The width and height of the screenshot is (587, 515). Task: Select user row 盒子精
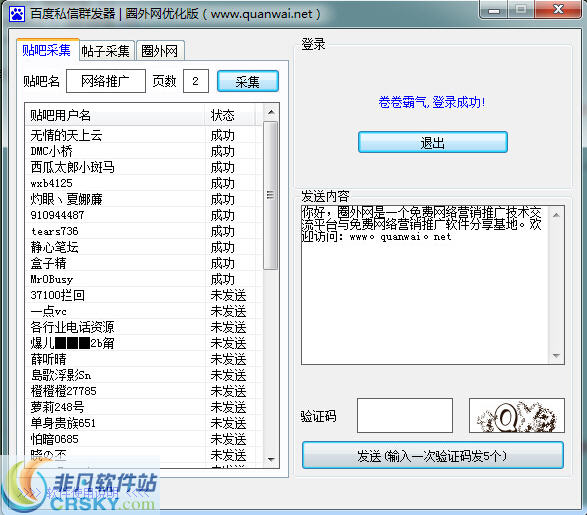pos(144,263)
